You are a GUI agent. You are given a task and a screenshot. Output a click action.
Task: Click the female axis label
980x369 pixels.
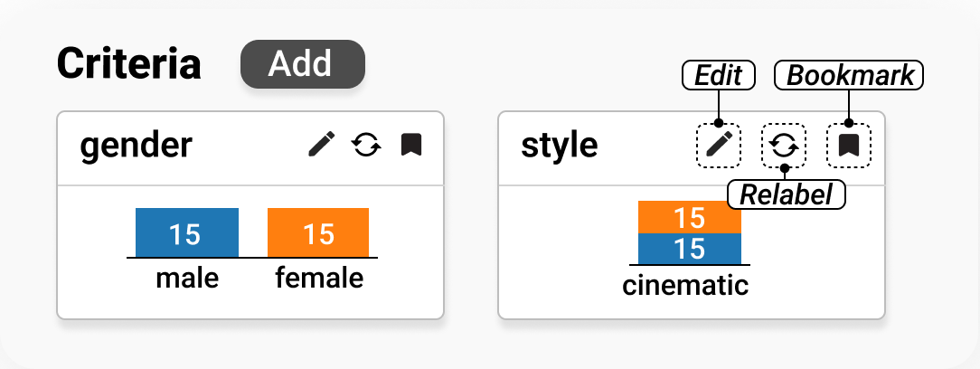(319, 278)
